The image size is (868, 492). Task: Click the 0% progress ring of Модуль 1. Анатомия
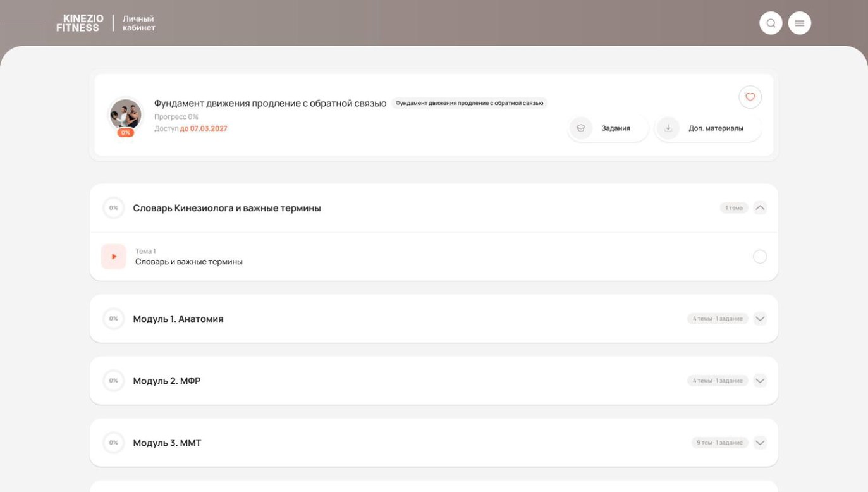(x=114, y=319)
